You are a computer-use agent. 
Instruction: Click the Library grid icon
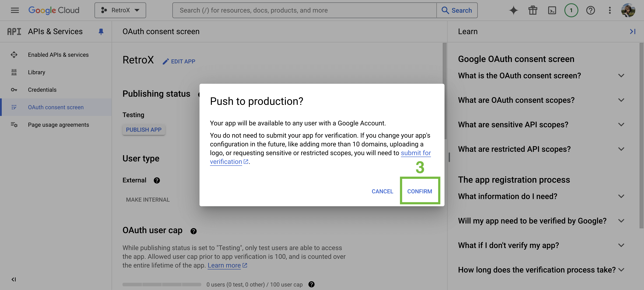[14, 72]
